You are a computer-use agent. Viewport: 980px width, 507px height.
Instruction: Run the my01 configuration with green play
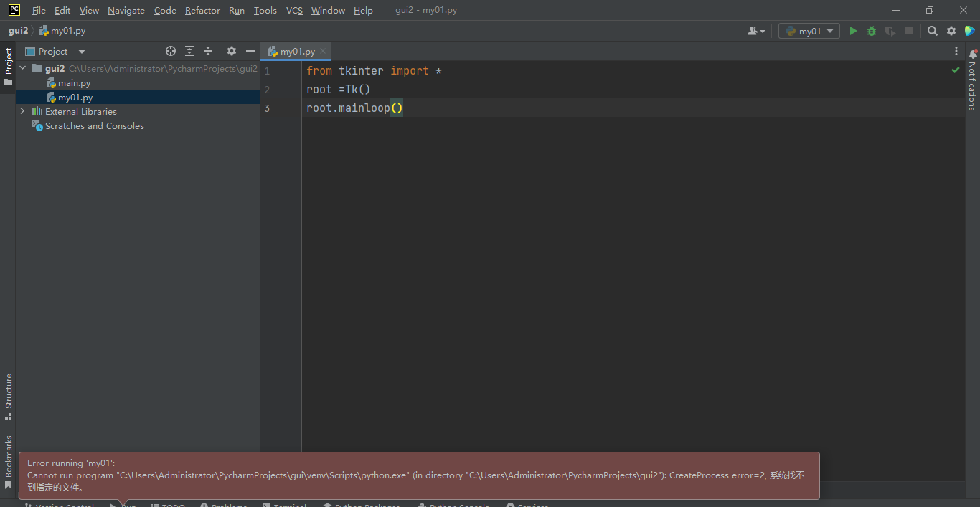[x=853, y=31]
